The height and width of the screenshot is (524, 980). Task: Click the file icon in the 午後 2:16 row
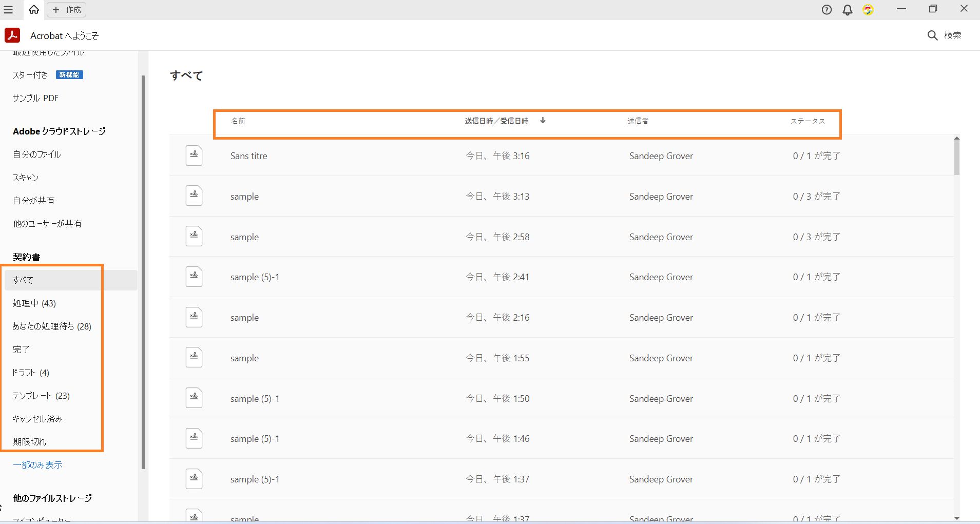click(194, 317)
